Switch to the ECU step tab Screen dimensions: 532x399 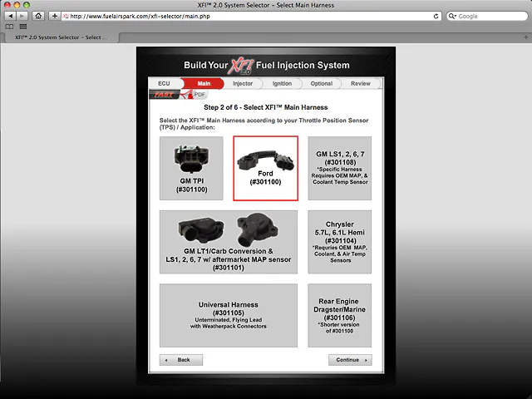pos(164,83)
